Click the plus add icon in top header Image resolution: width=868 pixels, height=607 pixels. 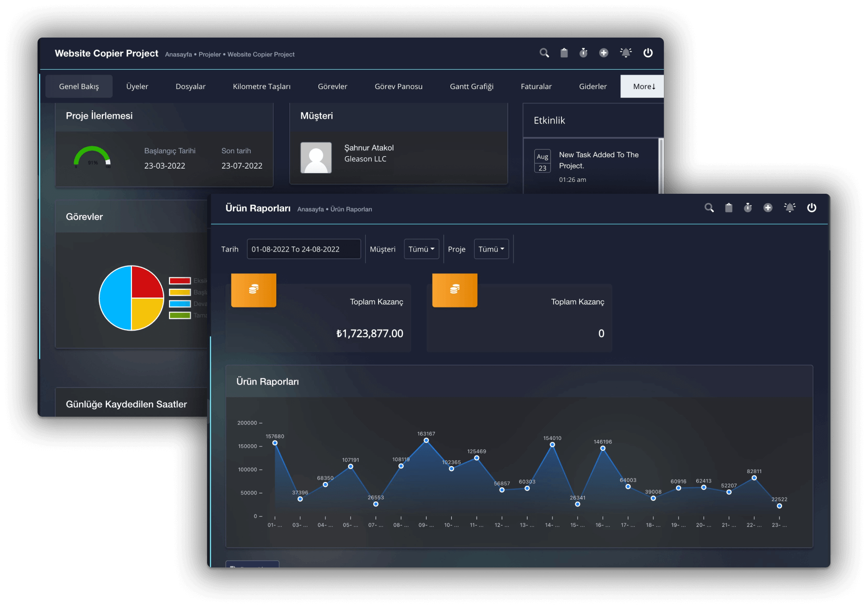coord(604,53)
